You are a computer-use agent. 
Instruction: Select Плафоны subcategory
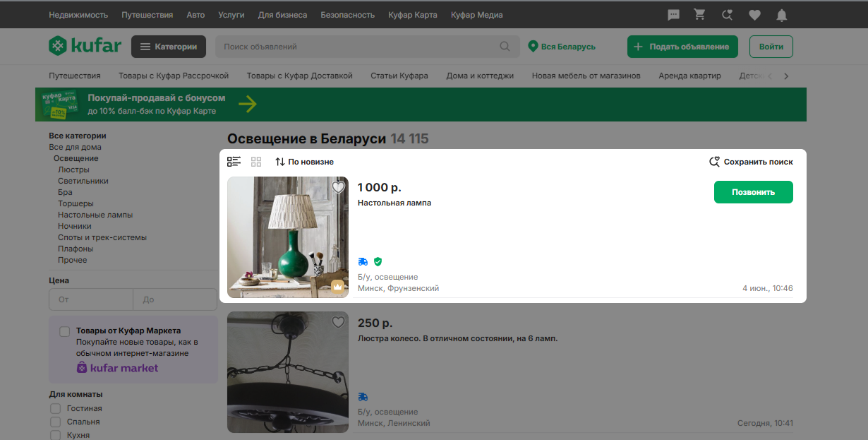tap(76, 249)
